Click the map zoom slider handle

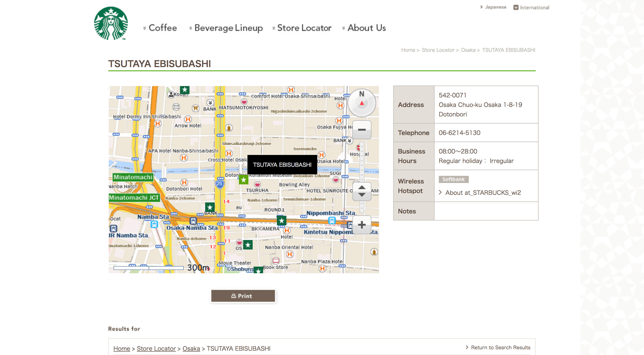click(x=361, y=191)
